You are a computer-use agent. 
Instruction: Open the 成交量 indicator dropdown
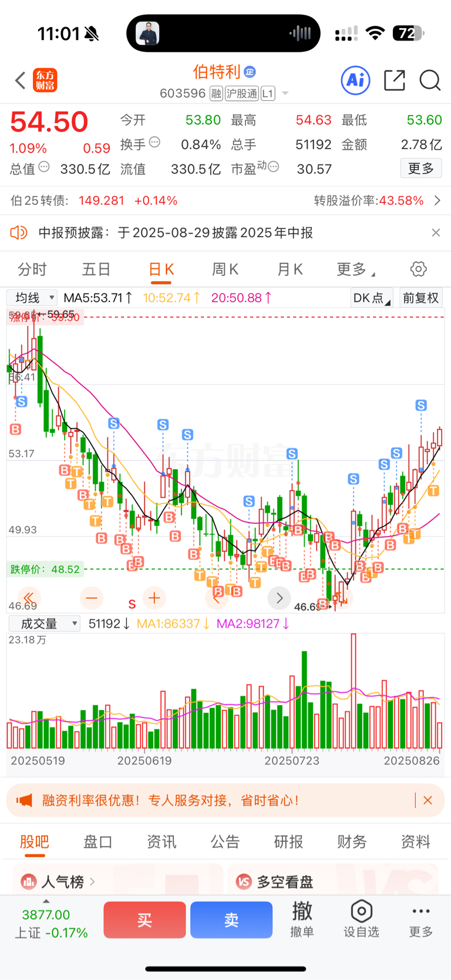point(44,624)
